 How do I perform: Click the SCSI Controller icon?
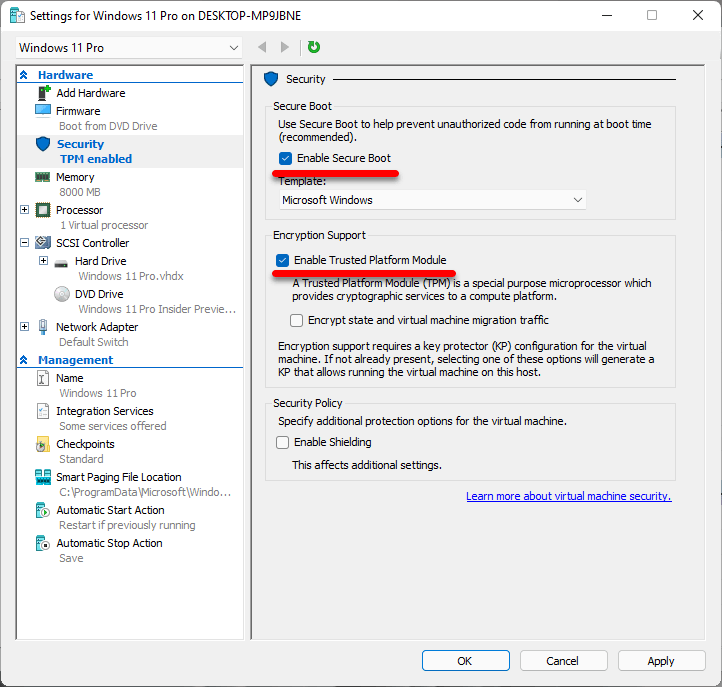click(43, 243)
